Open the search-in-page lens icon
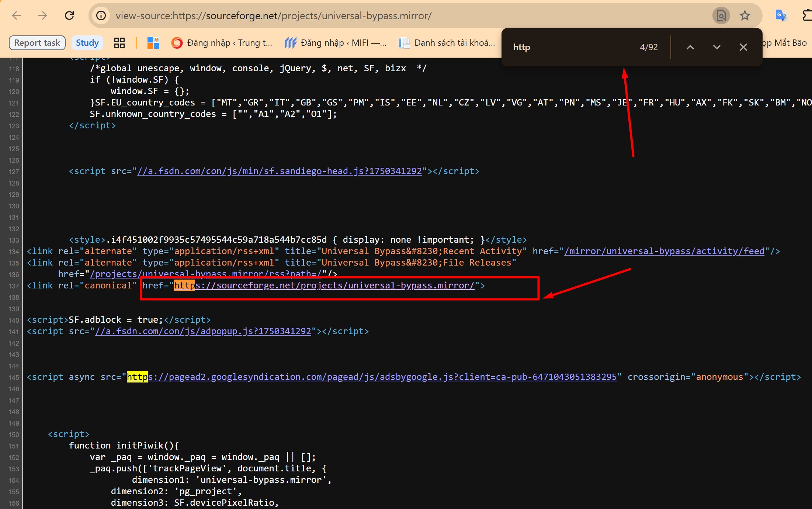Viewport: 812px width, 509px height. tap(721, 15)
